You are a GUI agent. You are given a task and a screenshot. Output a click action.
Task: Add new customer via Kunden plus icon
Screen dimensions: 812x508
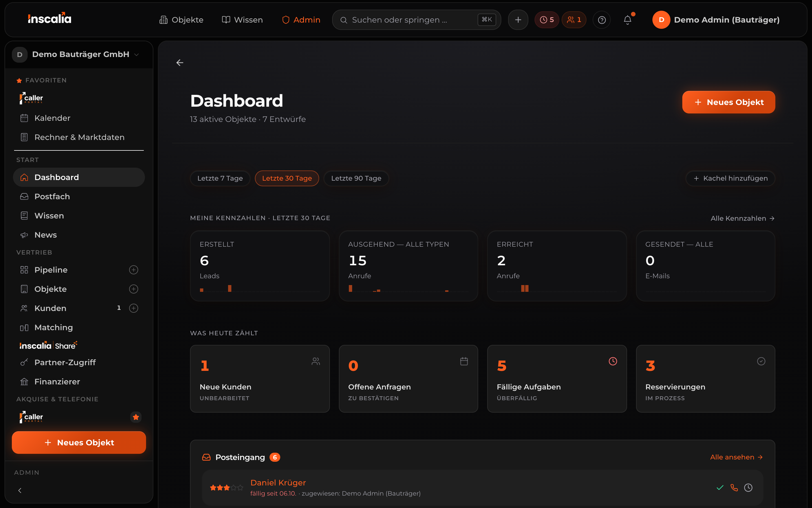(x=134, y=308)
